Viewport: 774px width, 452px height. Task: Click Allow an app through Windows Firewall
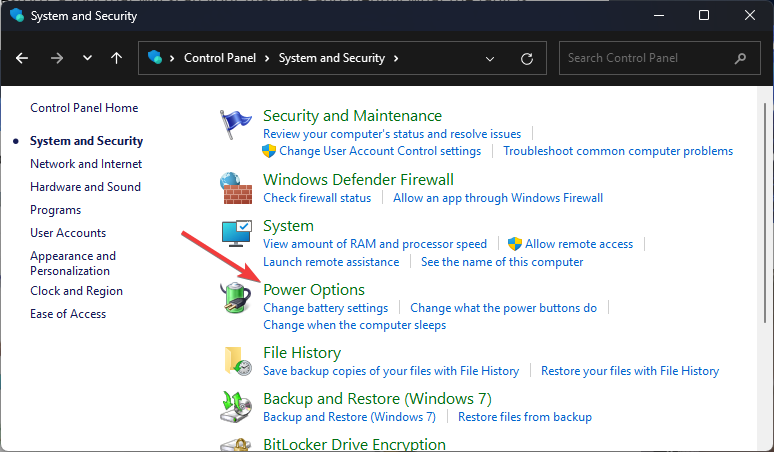click(498, 198)
